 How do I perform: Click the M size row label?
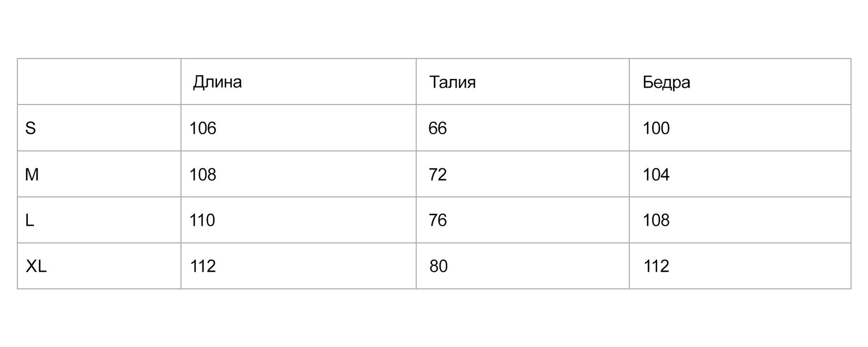32,175
